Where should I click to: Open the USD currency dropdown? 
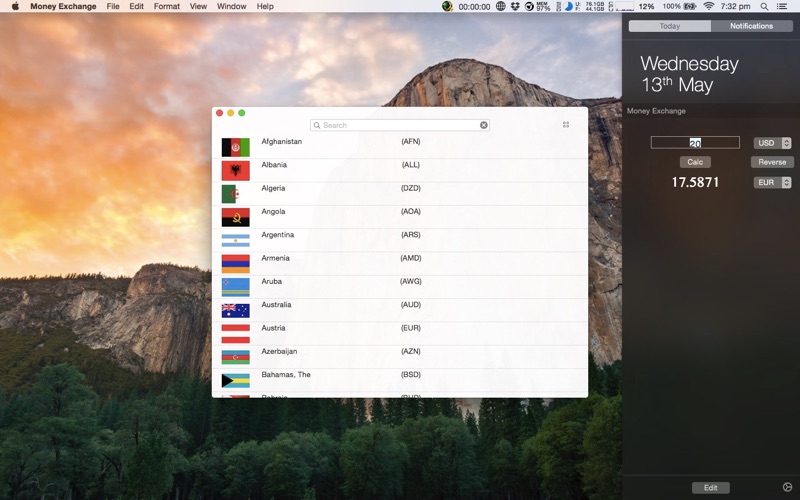(x=772, y=143)
